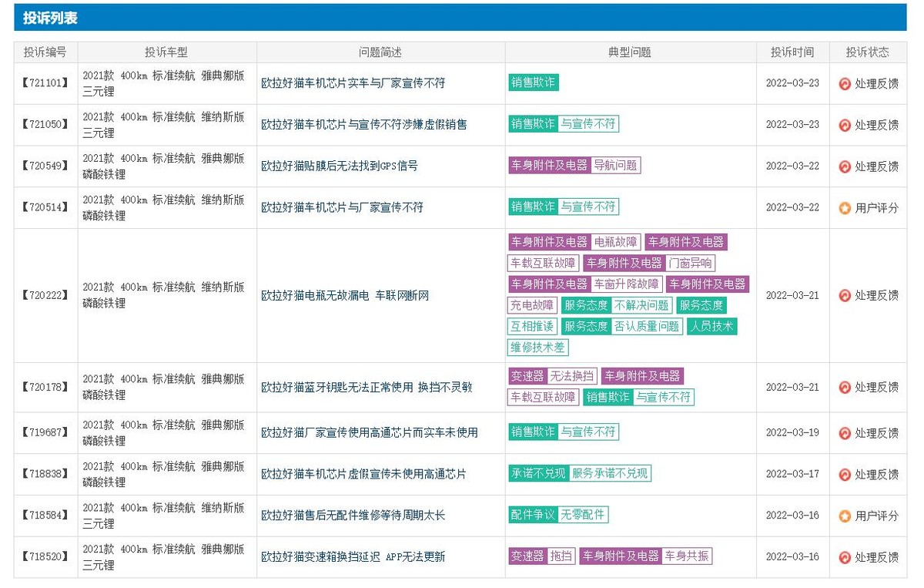Image resolution: width=924 pixels, height=588 pixels.
Task: Open complaint 欧拉好猫变速箱换挡延迟 APP无法更新
Action: pos(353,556)
